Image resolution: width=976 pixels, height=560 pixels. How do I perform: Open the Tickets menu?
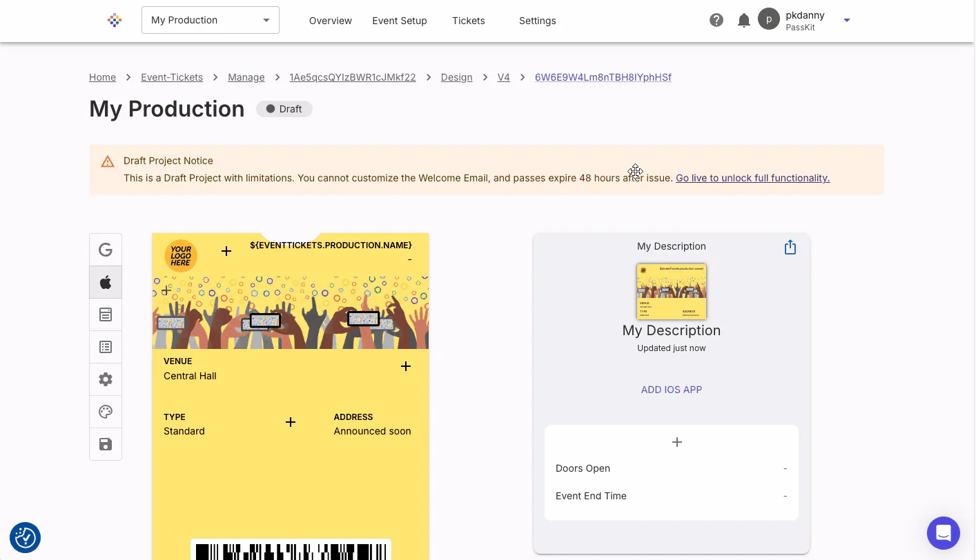click(469, 21)
